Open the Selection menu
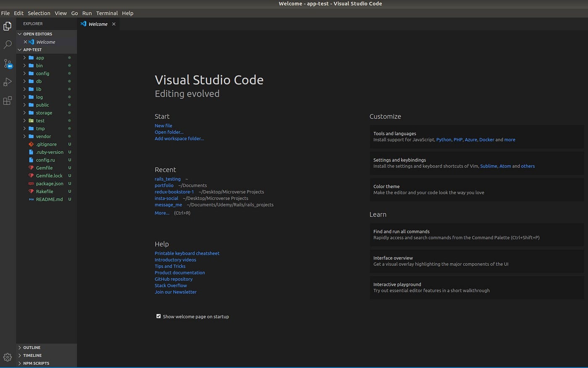Image resolution: width=588 pixels, height=368 pixels. pos(39,13)
